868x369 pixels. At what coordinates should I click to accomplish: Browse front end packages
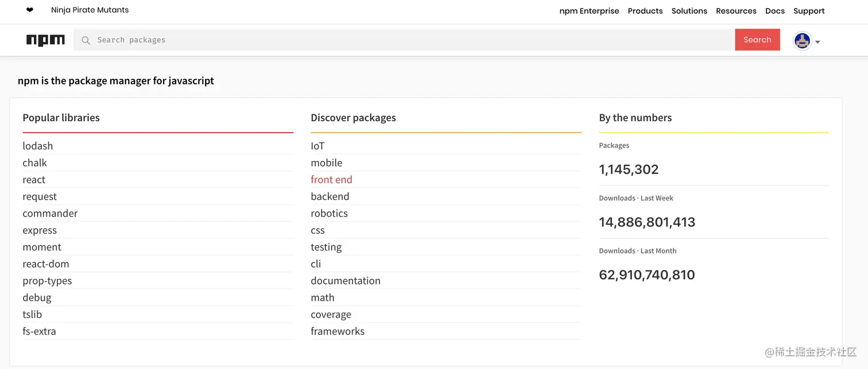331,180
